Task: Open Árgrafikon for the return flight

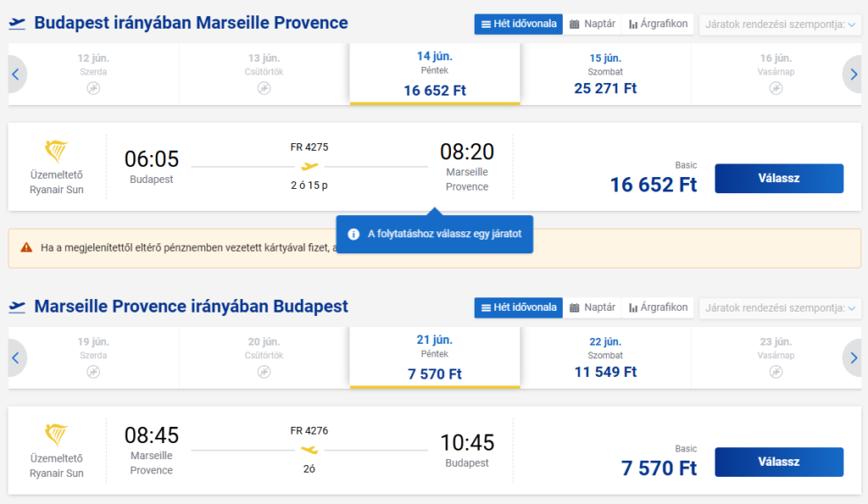Action: [x=659, y=307]
